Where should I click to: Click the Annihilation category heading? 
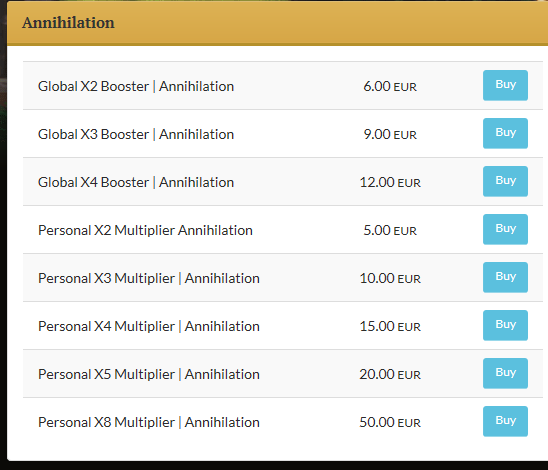tap(68, 23)
